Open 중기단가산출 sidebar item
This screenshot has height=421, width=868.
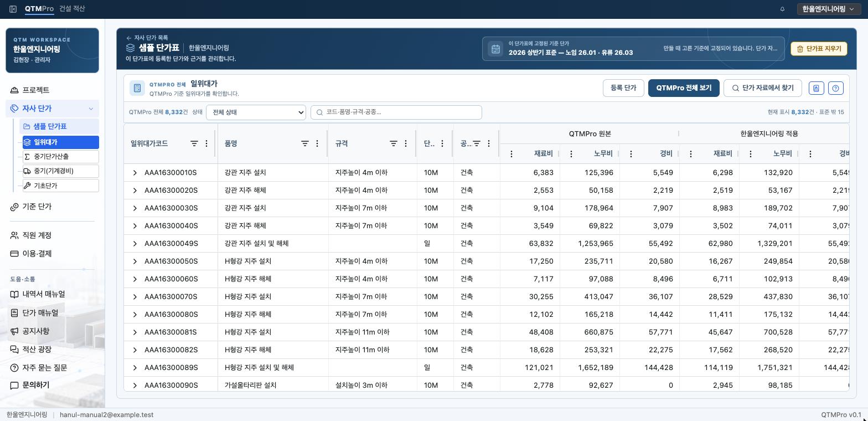coord(60,157)
